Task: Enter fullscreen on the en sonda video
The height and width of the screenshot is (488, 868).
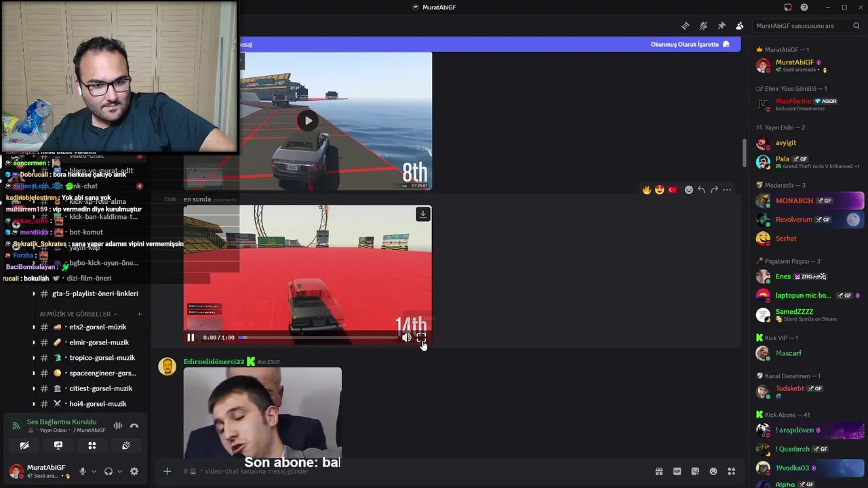Action: pos(421,337)
